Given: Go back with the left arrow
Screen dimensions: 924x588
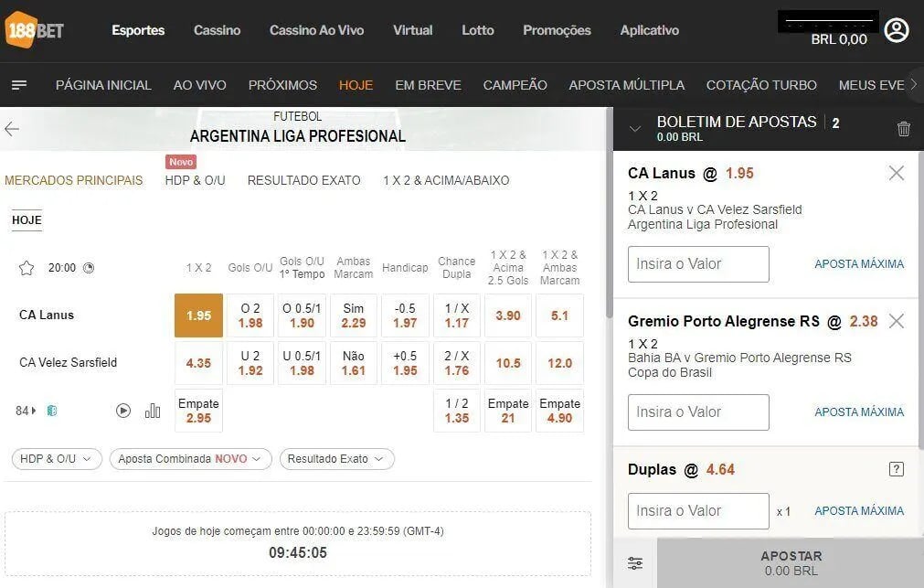Looking at the screenshot, I should click(x=12, y=129).
